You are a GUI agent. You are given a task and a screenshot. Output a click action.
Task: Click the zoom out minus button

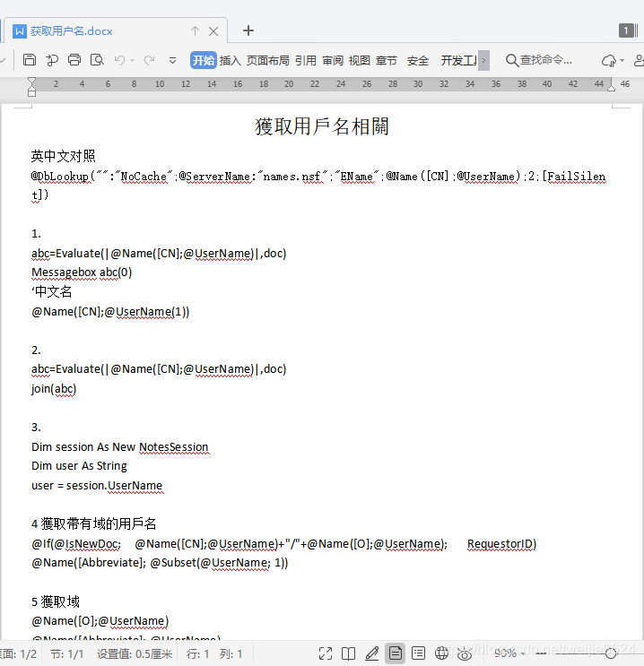pyautogui.click(x=540, y=653)
